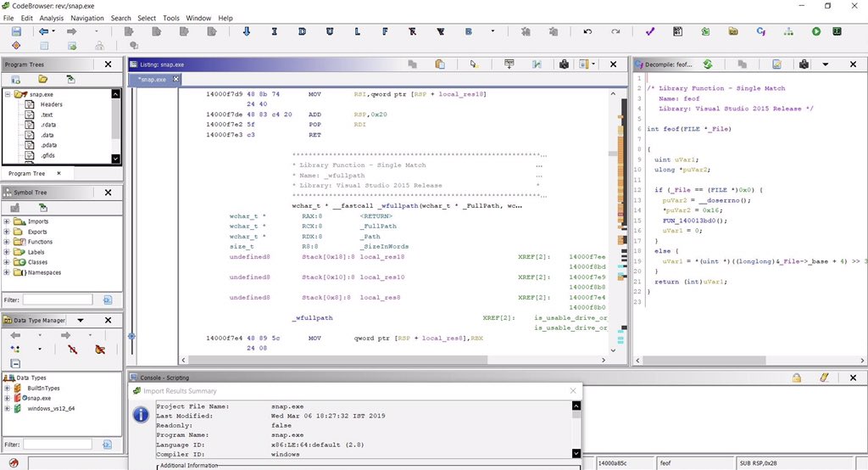868x470 pixels.
Task: Click the F (next function) toolbar icon
Action: (x=385, y=31)
